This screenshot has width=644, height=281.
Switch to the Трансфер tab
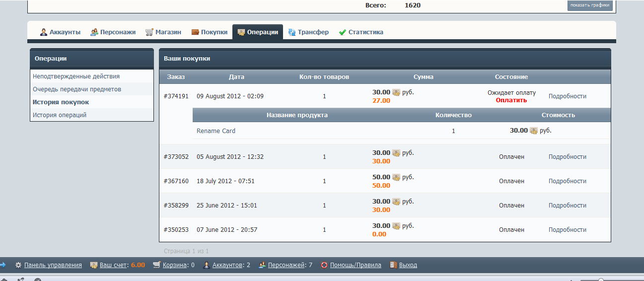pyautogui.click(x=313, y=32)
